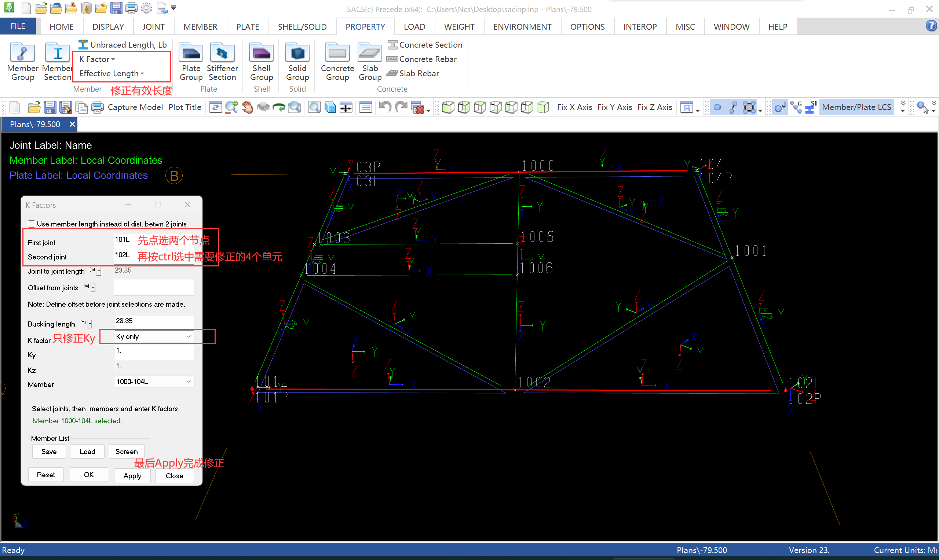This screenshot has width=939, height=560.
Task: Toggle Member/Plate LCS display
Action: click(856, 107)
